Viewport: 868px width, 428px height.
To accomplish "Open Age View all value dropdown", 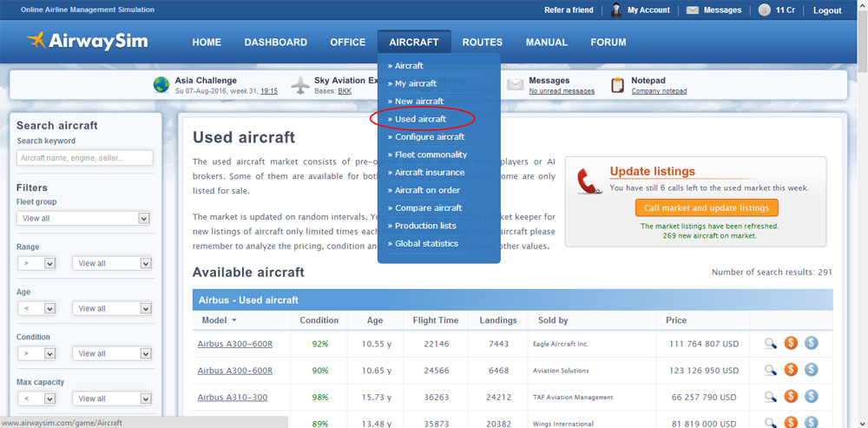I will tap(112, 308).
